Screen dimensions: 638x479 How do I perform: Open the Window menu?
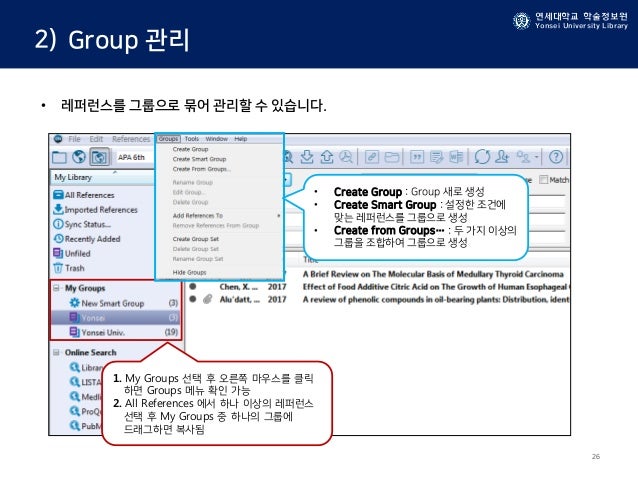click(x=216, y=139)
